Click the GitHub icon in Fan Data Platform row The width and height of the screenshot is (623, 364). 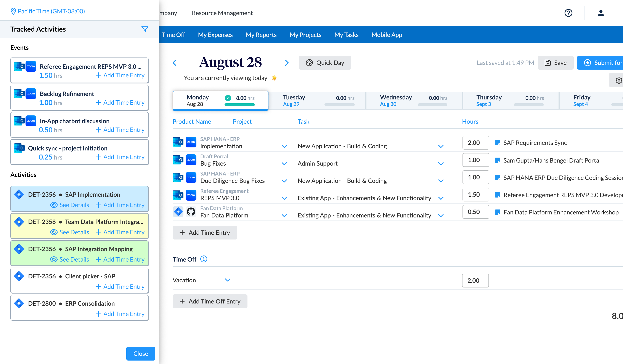191,212
